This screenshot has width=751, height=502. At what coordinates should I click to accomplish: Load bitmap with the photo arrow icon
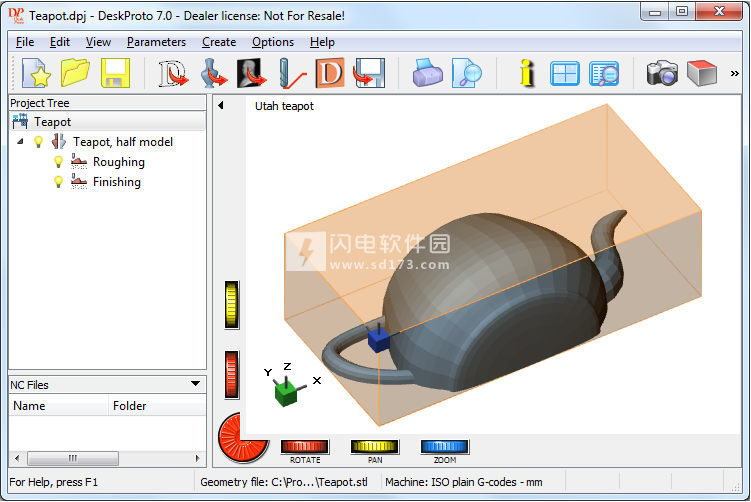[x=251, y=73]
